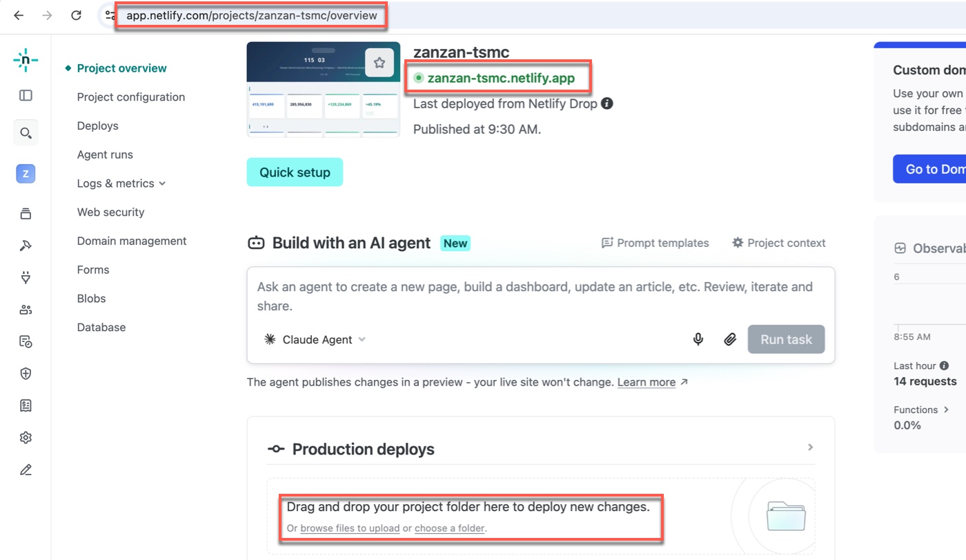Expand Logs & metrics menu

[121, 183]
